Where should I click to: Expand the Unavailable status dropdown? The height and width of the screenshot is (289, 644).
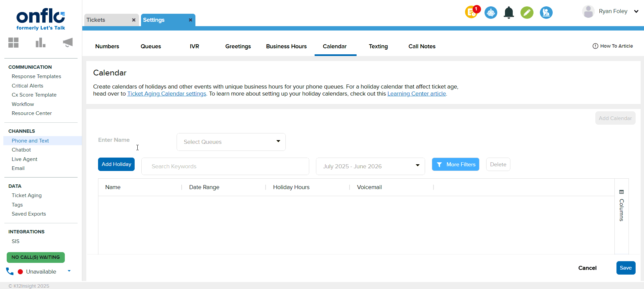pos(69,271)
